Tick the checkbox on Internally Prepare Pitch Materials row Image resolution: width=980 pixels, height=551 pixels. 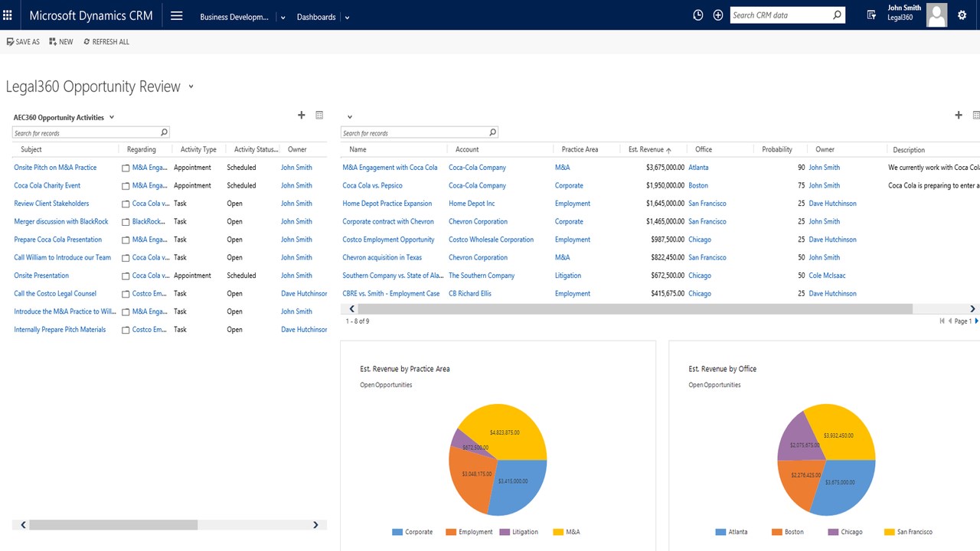(125, 329)
